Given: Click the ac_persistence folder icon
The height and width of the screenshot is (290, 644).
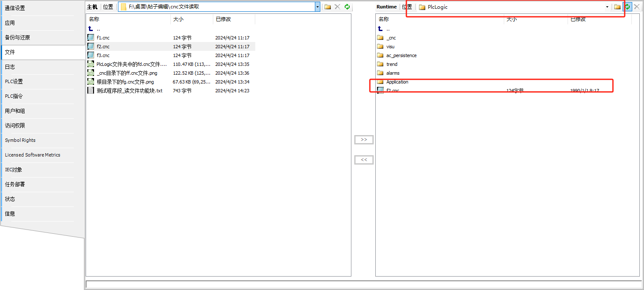Looking at the screenshot, I should (380, 55).
